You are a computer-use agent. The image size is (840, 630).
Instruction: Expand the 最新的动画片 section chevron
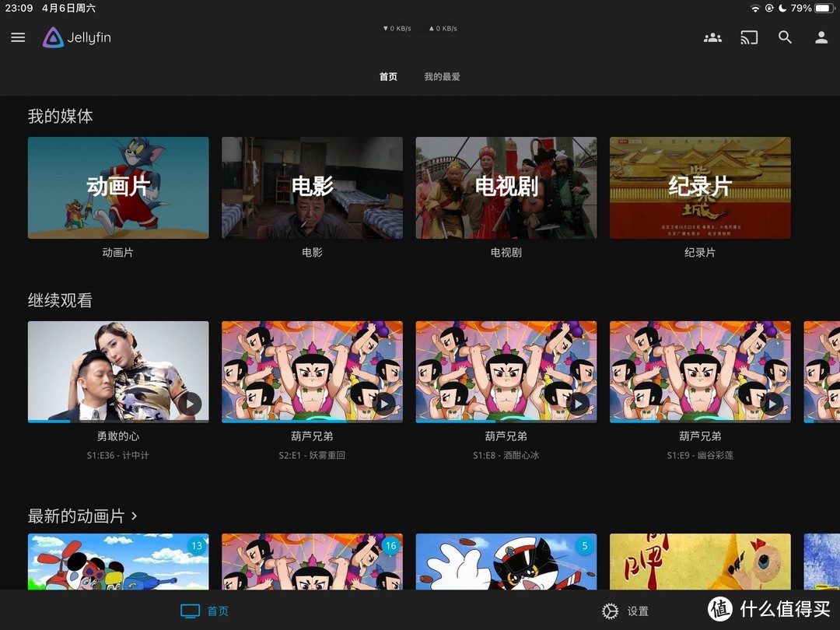pyautogui.click(x=135, y=516)
